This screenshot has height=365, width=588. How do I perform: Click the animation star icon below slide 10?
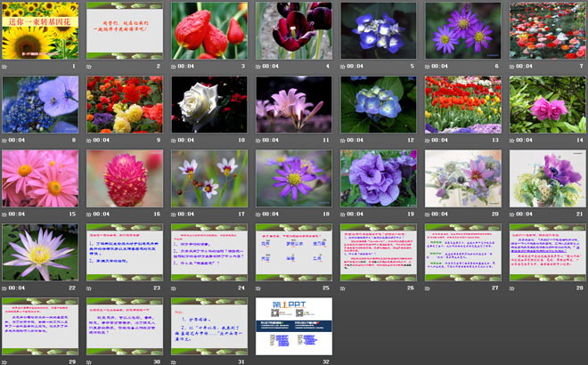(x=175, y=141)
